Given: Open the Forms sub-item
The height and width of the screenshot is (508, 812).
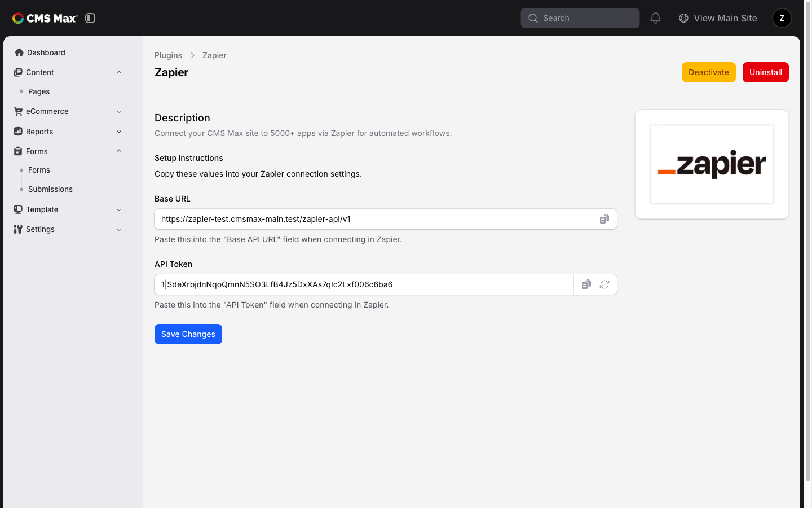Looking at the screenshot, I should click(39, 170).
